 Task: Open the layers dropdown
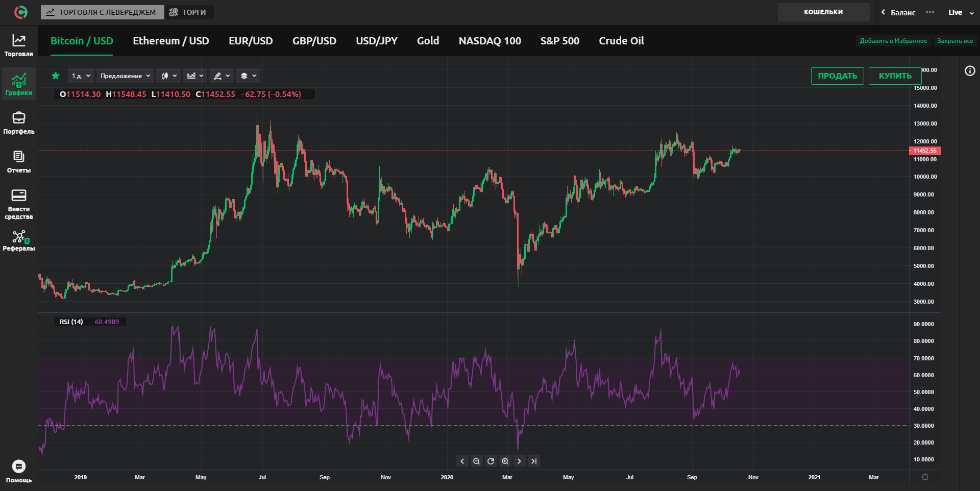click(248, 76)
